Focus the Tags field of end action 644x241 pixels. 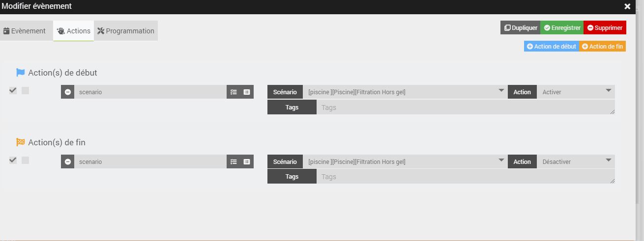pos(465,177)
